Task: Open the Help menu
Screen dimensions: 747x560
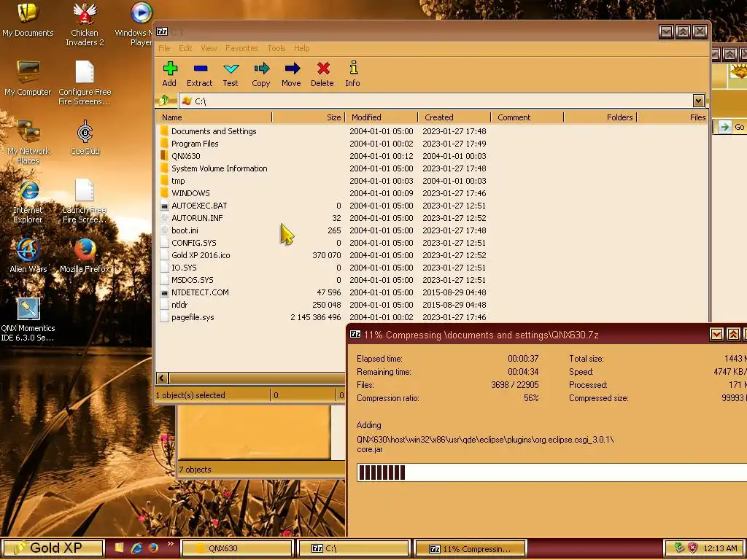Action: 301,48
